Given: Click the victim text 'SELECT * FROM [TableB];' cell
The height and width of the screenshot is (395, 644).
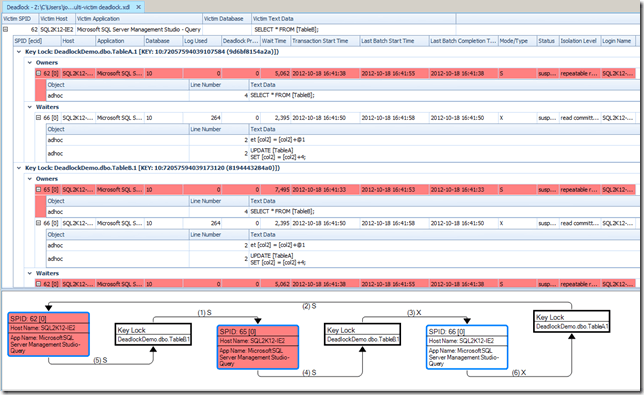Looking at the screenshot, I should coord(353,30).
